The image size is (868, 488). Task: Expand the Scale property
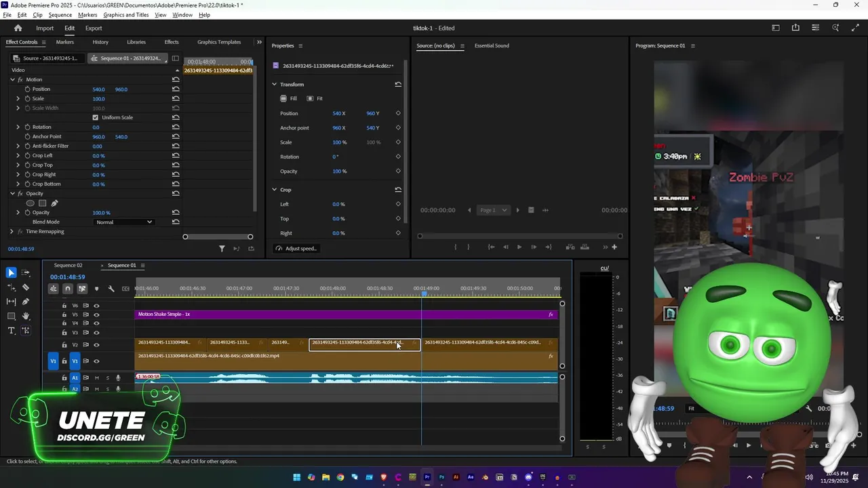[x=18, y=98]
